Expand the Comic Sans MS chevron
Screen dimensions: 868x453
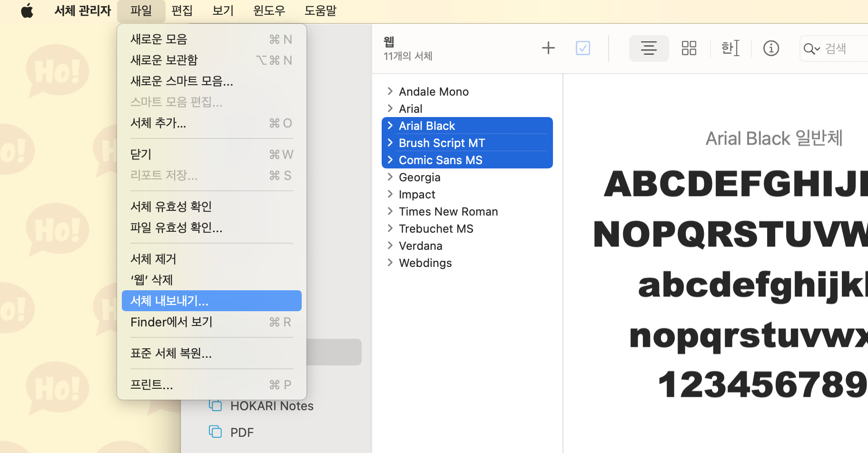coord(390,160)
